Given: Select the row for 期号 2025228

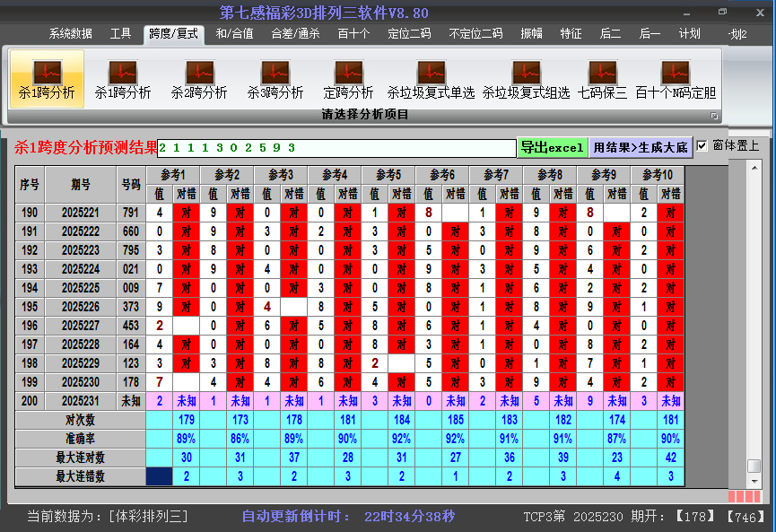Looking at the screenshot, I should pos(350,344).
